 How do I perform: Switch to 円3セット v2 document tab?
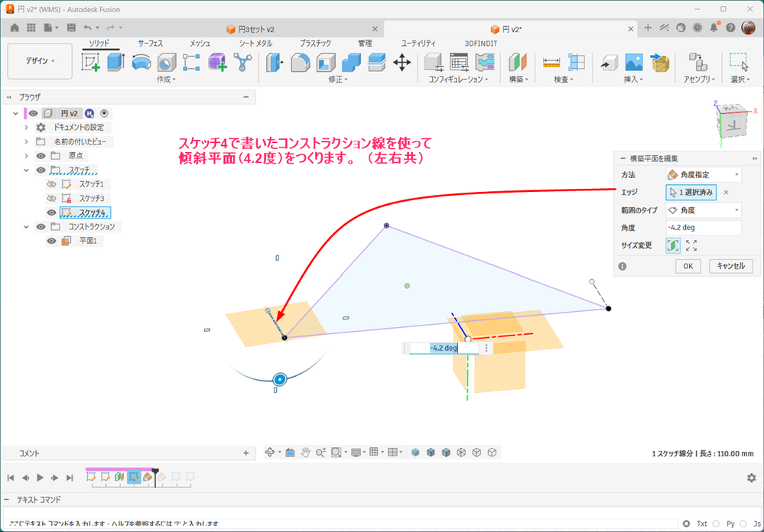[x=250, y=29]
